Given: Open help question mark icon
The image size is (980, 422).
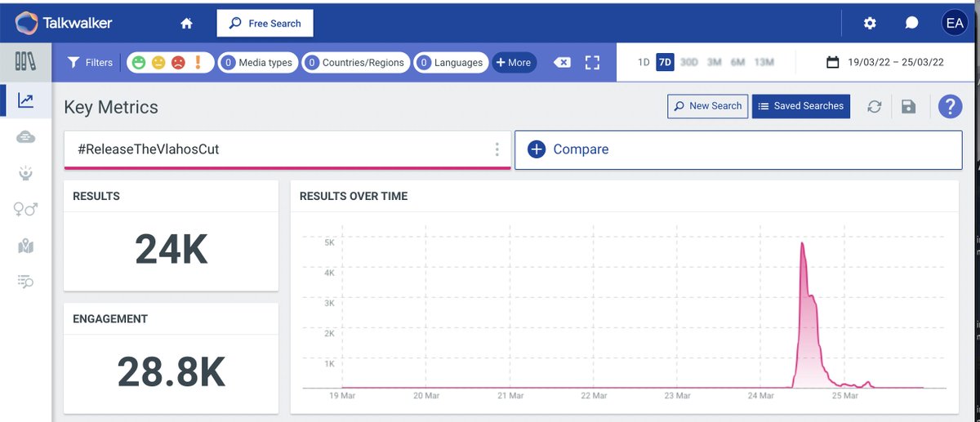Looking at the screenshot, I should [x=950, y=106].
